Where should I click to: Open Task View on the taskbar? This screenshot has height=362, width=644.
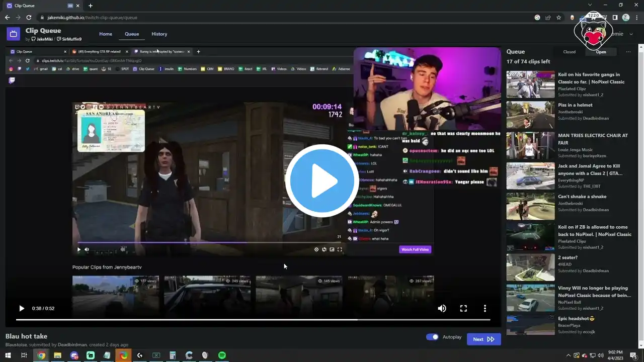click(24, 355)
